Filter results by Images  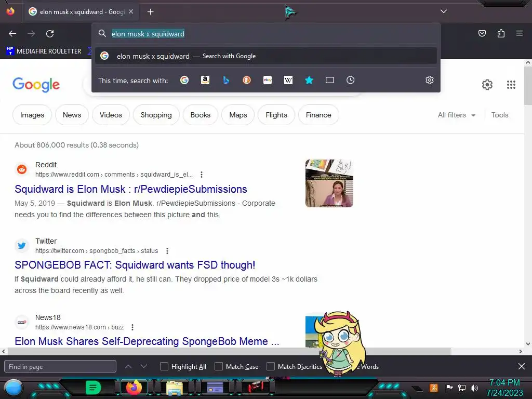pos(32,115)
